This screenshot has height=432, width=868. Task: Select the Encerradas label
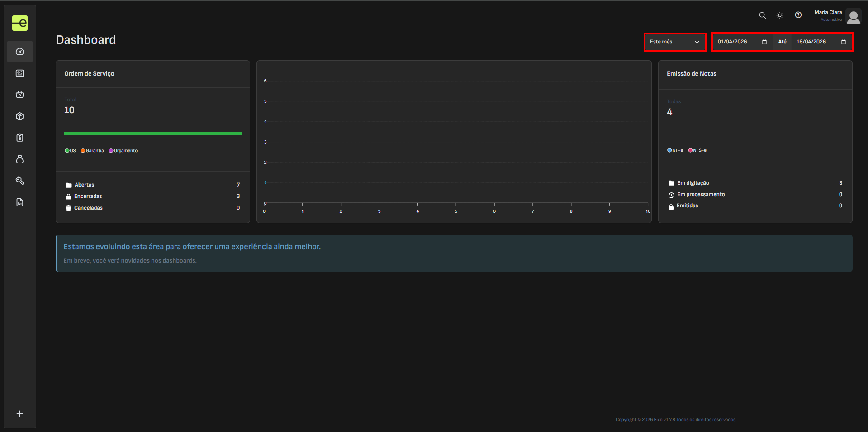pyautogui.click(x=88, y=196)
